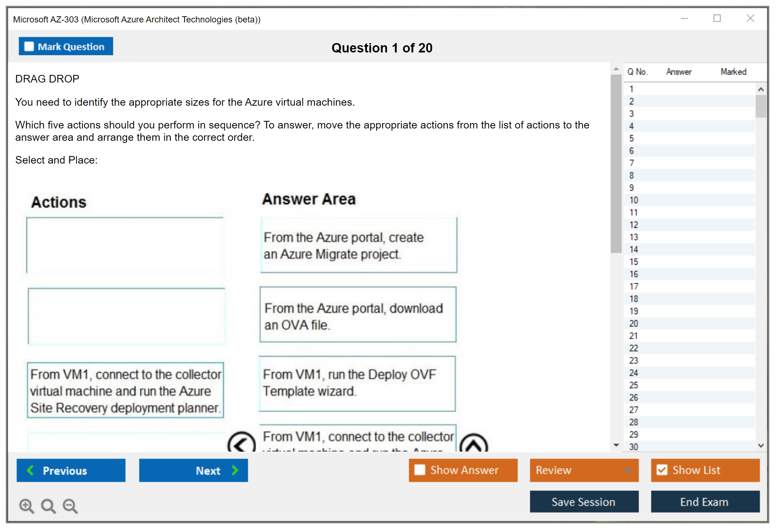The width and height of the screenshot is (778, 532).
Task: Click the zoom in magnifier icon
Action: pos(26,506)
